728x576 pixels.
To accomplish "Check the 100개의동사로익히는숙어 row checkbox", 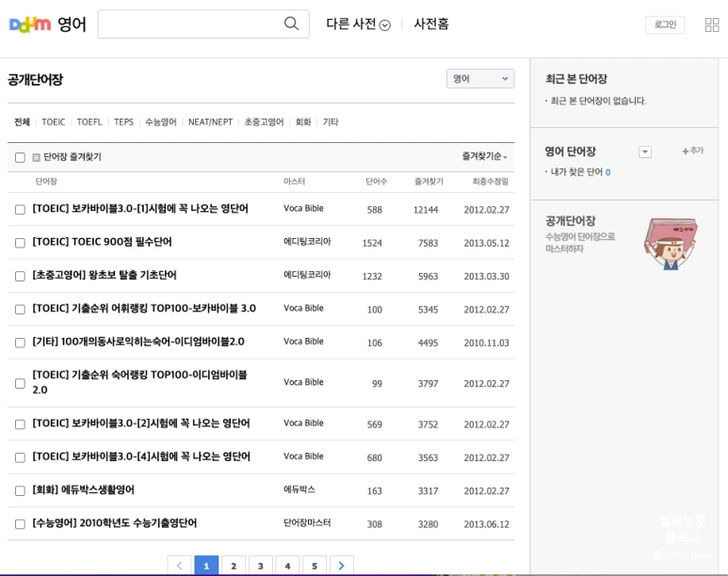I will point(20,343).
